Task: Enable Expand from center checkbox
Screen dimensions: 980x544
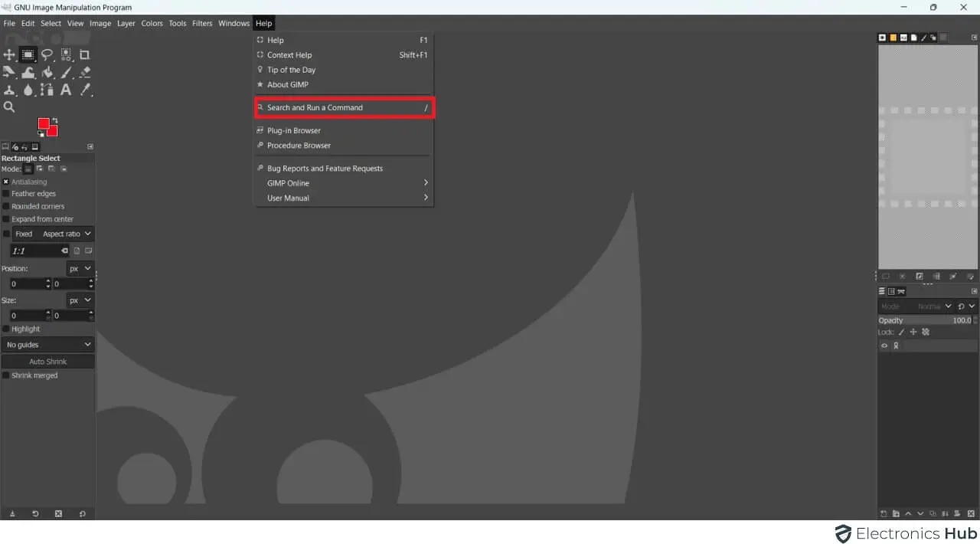Action: [6, 219]
